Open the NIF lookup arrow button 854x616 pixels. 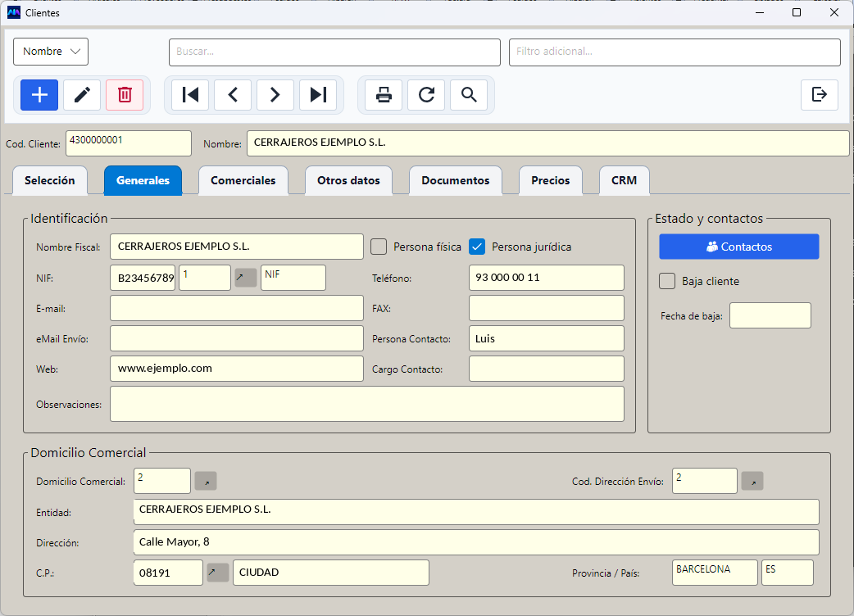coord(246,278)
